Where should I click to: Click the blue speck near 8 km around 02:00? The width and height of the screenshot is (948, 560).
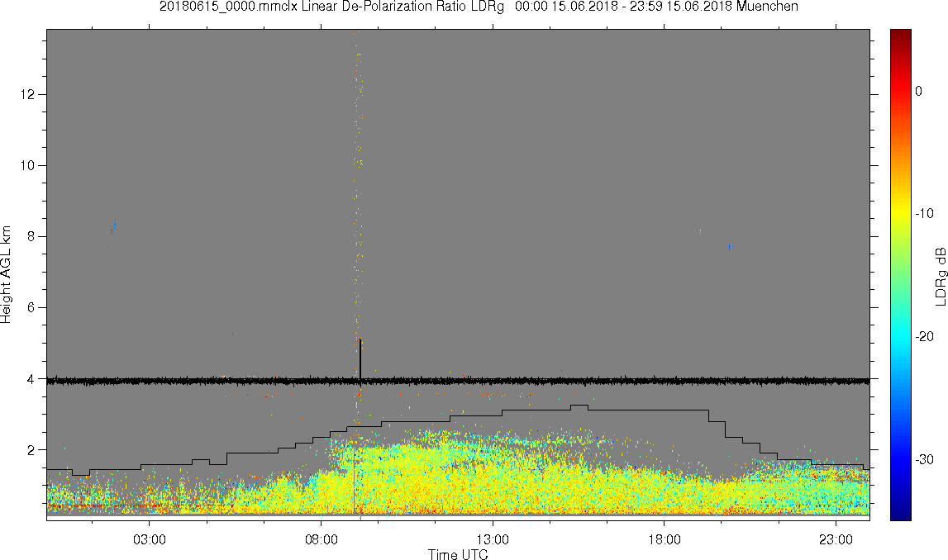click(x=113, y=228)
